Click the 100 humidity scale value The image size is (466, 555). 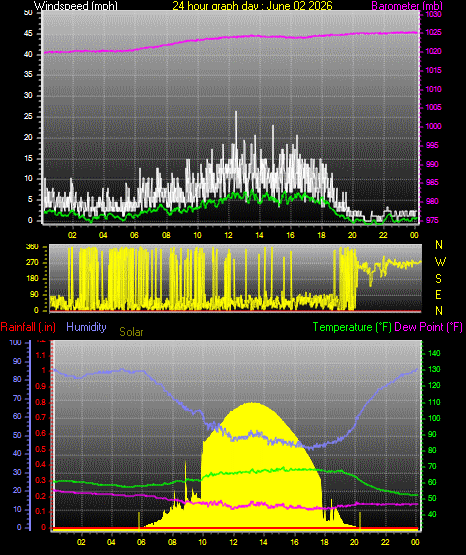15,342
